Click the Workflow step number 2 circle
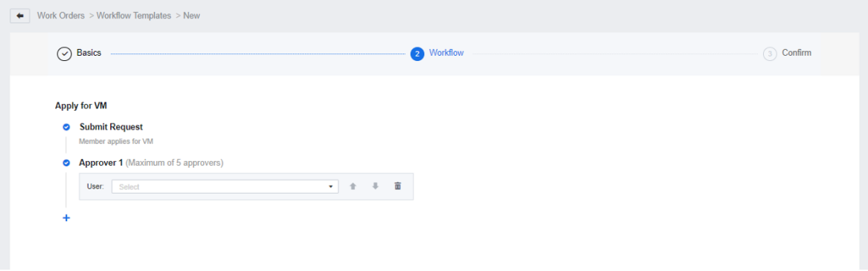The width and height of the screenshot is (868, 271). coord(417,53)
